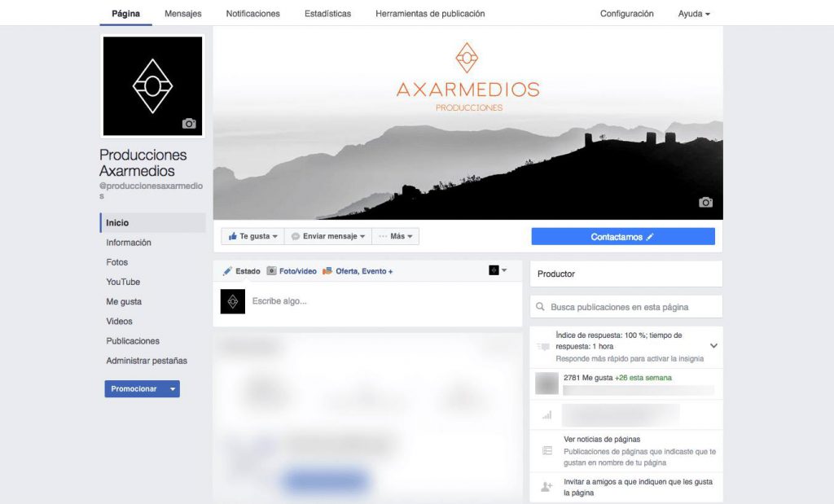834x504 pixels.
Task: Open the Herramientas de publicación tab
Action: [430, 14]
